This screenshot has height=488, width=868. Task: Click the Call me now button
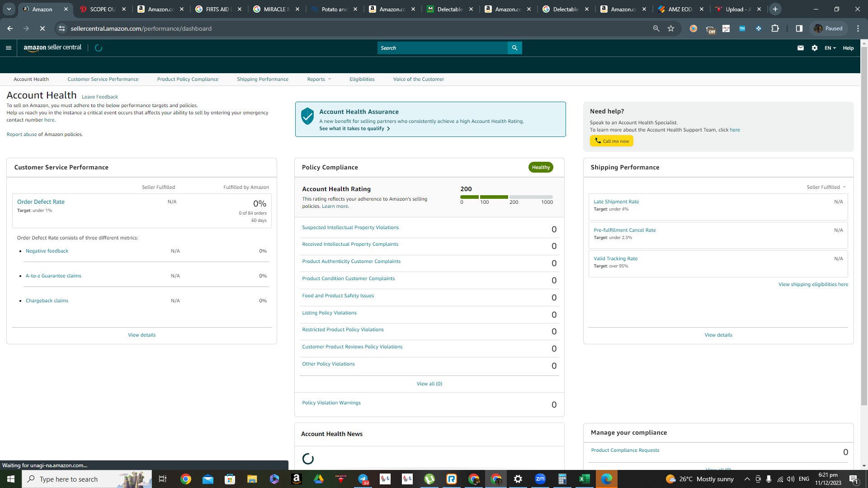click(x=612, y=141)
